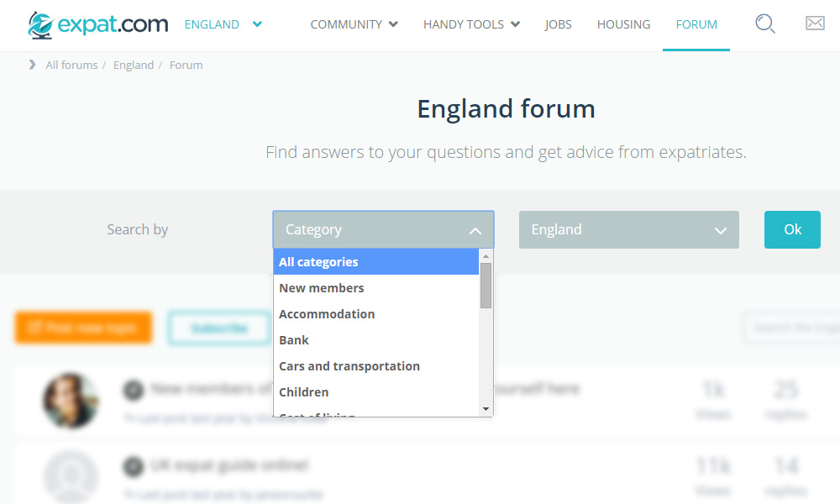Click the breadcrumb chevron arrow icon
Screen dimensions: 840x504
pyautogui.click(x=33, y=65)
